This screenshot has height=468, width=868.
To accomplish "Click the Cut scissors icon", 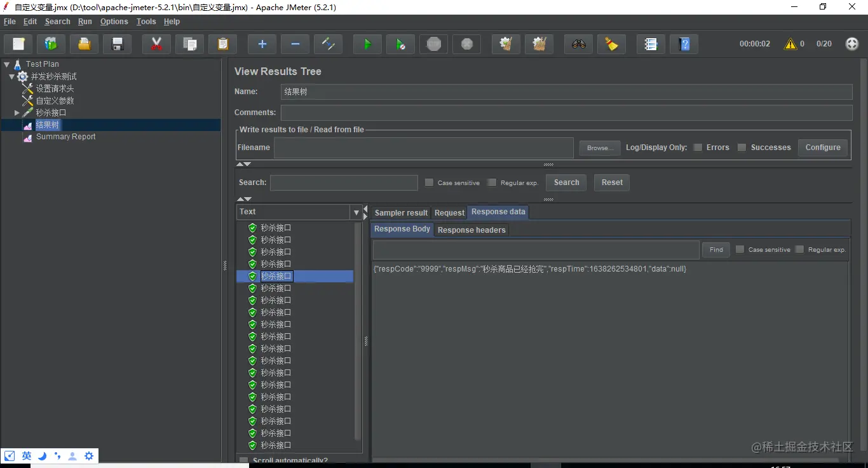I will point(156,44).
